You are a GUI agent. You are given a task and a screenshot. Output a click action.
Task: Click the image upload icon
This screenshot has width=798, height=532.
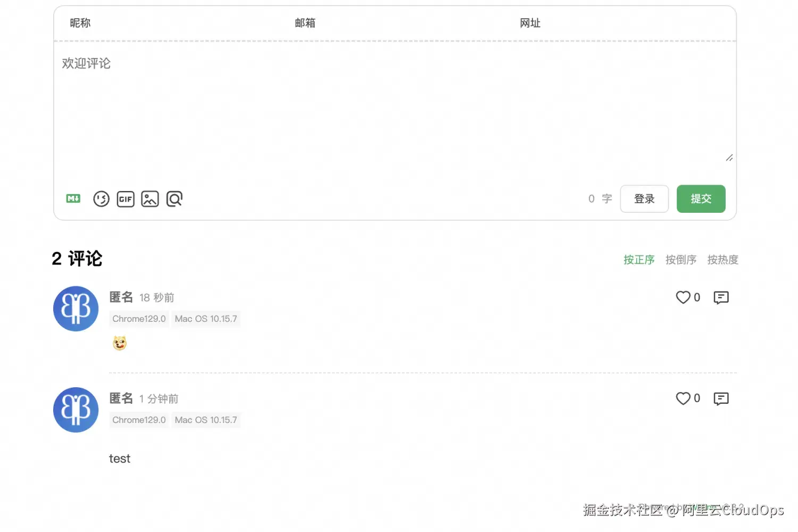click(150, 198)
